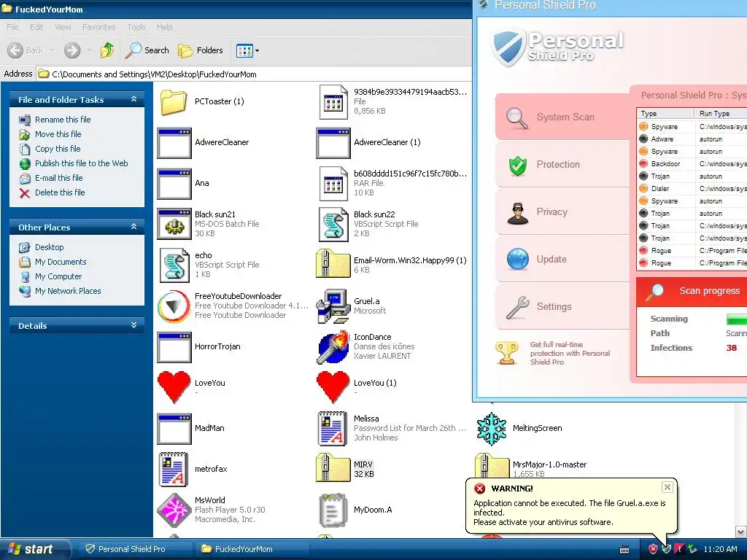Image resolution: width=747 pixels, height=560 pixels.
Task: Select the Gruel.a computer icon
Action: 333,306
